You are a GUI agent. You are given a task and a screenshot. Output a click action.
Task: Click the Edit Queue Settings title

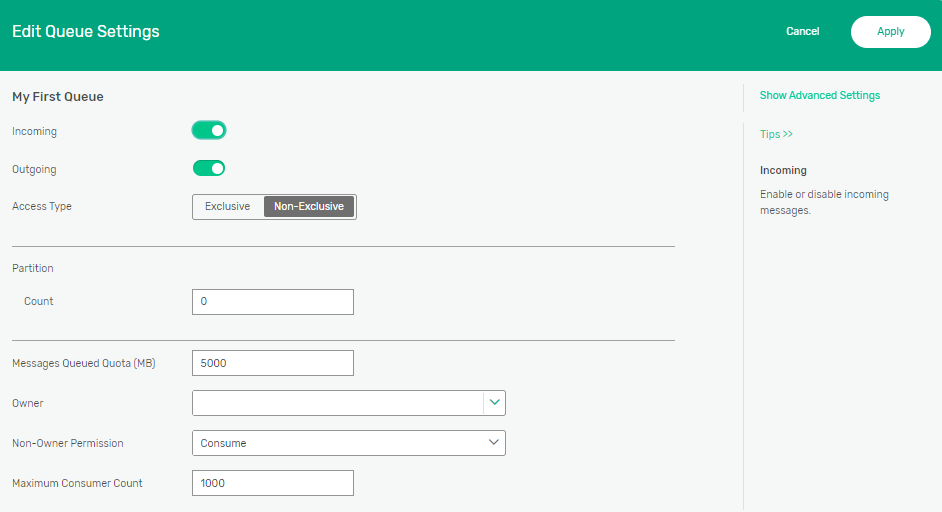(86, 32)
